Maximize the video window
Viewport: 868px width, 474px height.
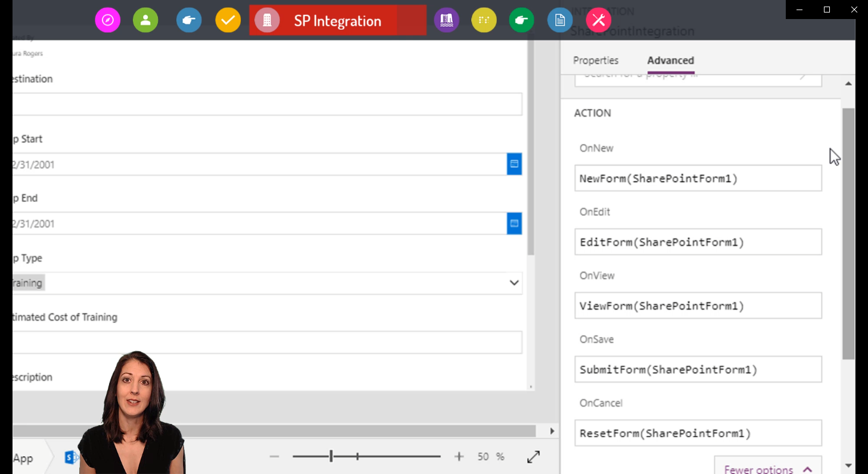coord(827,10)
